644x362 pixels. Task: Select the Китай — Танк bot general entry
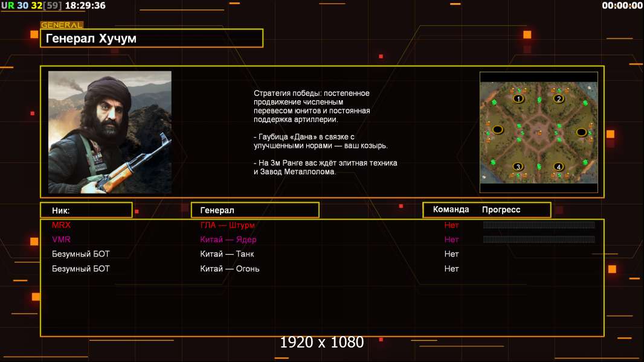(x=227, y=254)
